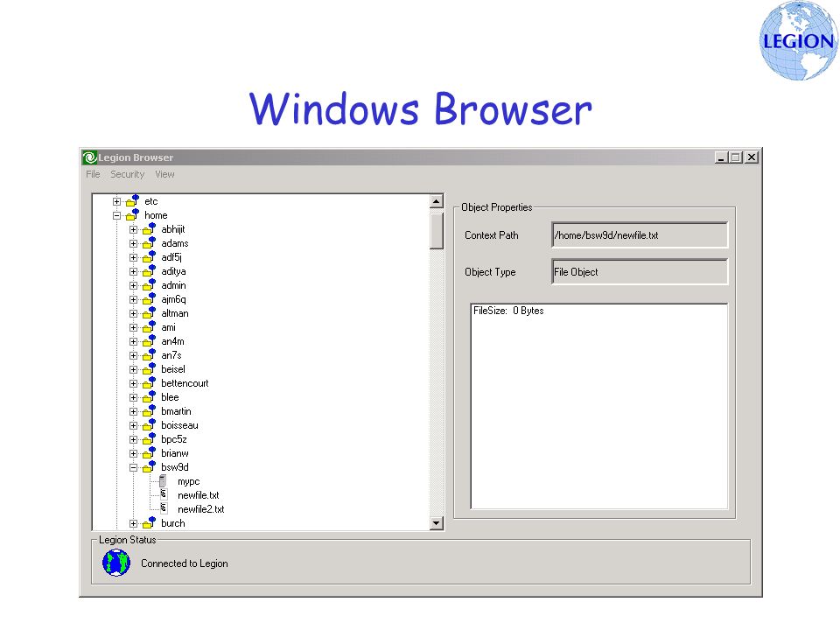This screenshot has width=840, height=630.
Task: Click the FileSize details text box
Action: 598,406
